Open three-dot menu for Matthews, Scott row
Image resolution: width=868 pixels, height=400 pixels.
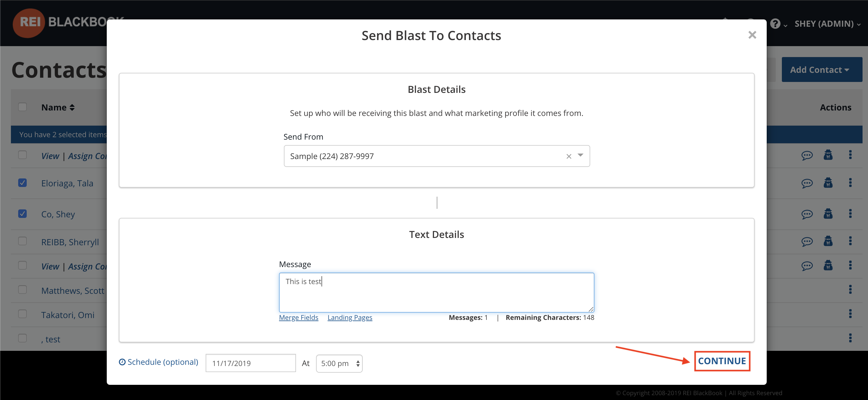pos(850,289)
